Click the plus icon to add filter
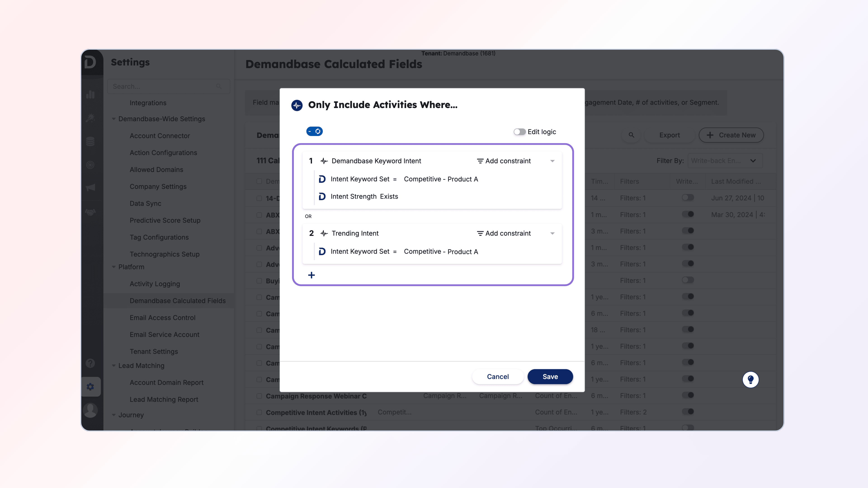This screenshot has height=488, width=868. pos(311,275)
